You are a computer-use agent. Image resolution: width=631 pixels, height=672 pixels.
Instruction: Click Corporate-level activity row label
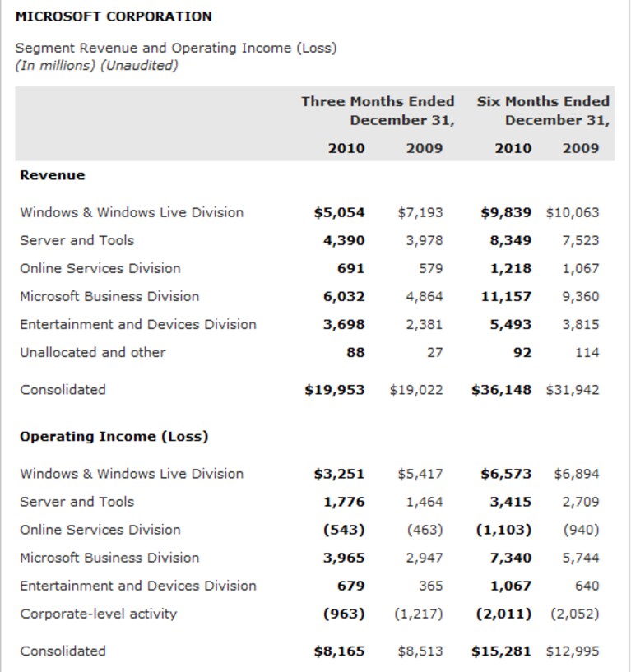[x=99, y=614]
